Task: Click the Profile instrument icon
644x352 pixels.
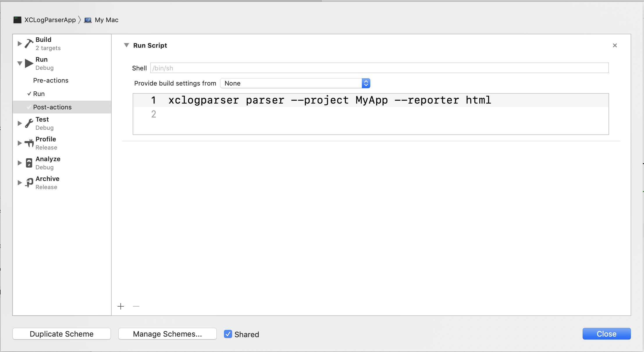Action: pyautogui.click(x=29, y=143)
